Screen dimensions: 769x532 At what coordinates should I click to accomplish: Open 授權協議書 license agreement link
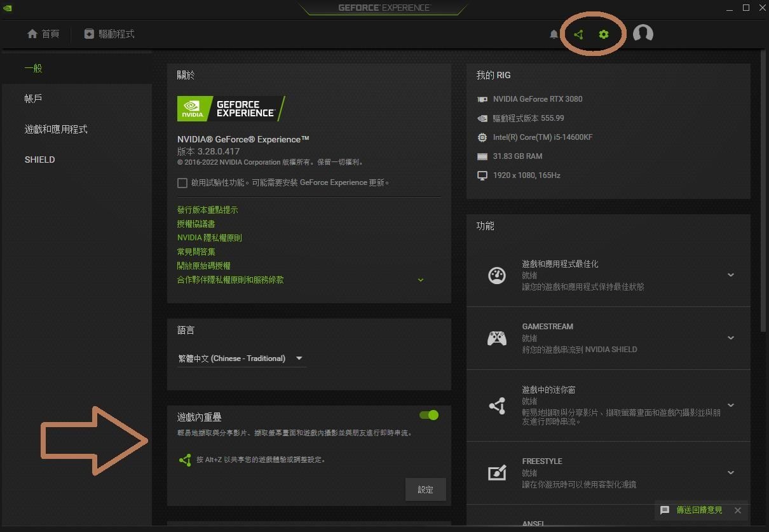point(196,224)
